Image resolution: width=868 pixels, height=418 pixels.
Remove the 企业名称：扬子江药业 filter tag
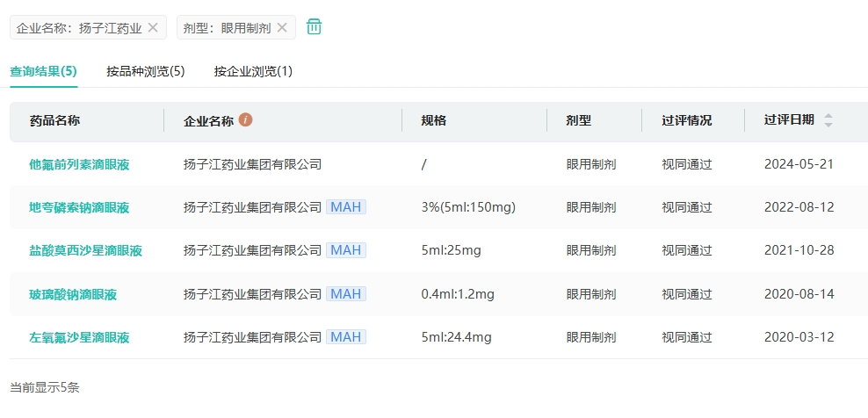click(153, 27)
